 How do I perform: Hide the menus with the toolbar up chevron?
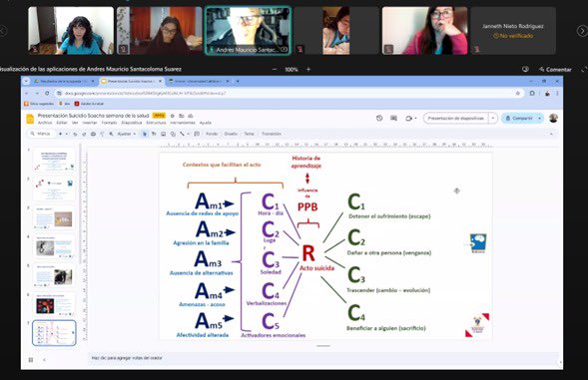tap(551, 134)
